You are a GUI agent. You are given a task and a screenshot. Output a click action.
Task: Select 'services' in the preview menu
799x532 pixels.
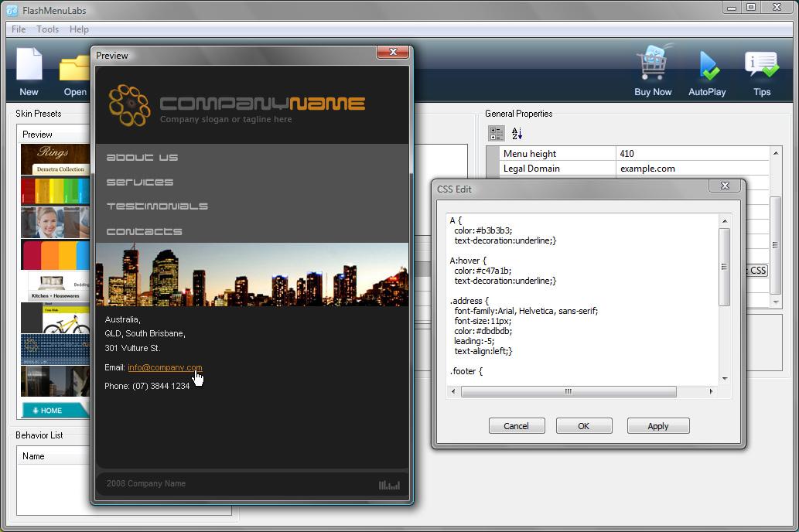pyautogui.click(x=140, y=182)
